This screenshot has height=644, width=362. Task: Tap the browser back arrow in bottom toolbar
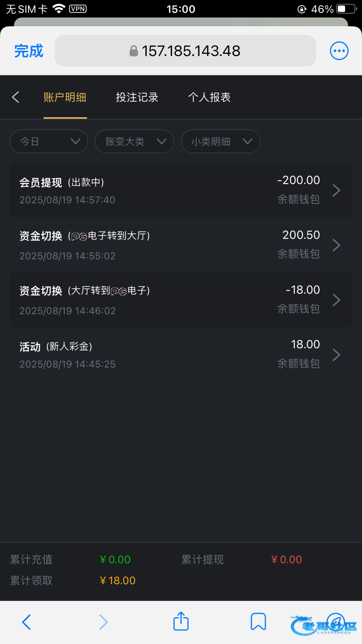tap(27, 622)
